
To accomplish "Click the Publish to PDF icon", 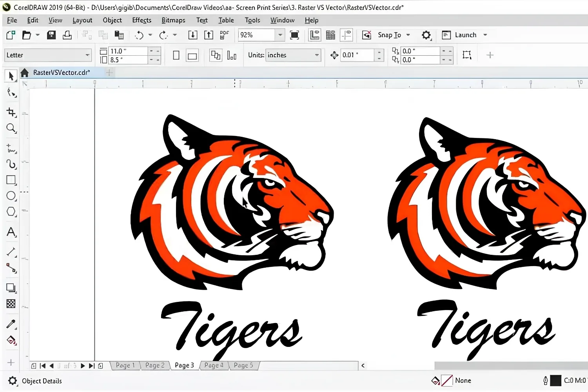I will pyautogui.click(x=224, y=35).
